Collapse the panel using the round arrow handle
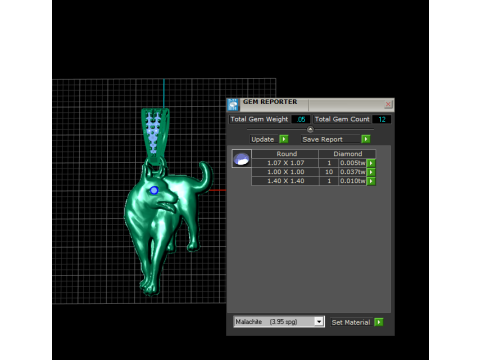480x360 pixels. (x=310, y=129)
